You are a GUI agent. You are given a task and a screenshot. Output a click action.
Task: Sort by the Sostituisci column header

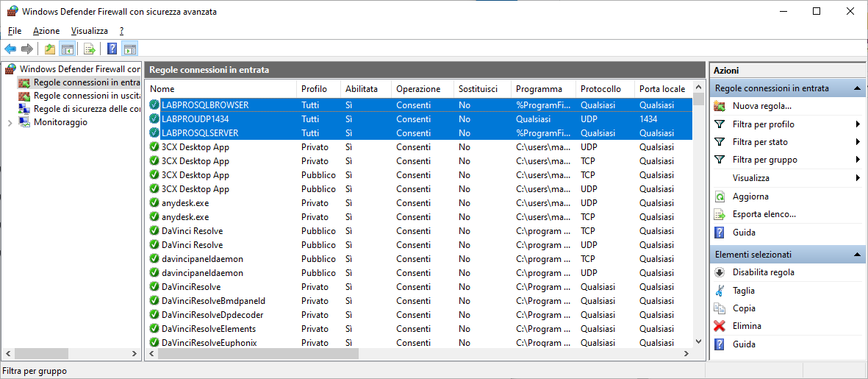[x=483, y=88]
